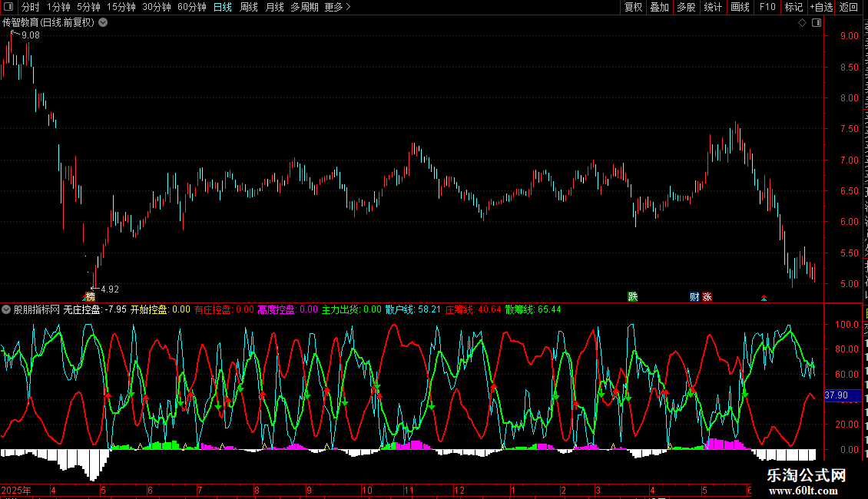Click the 100.0 indicator axis label

847,324
